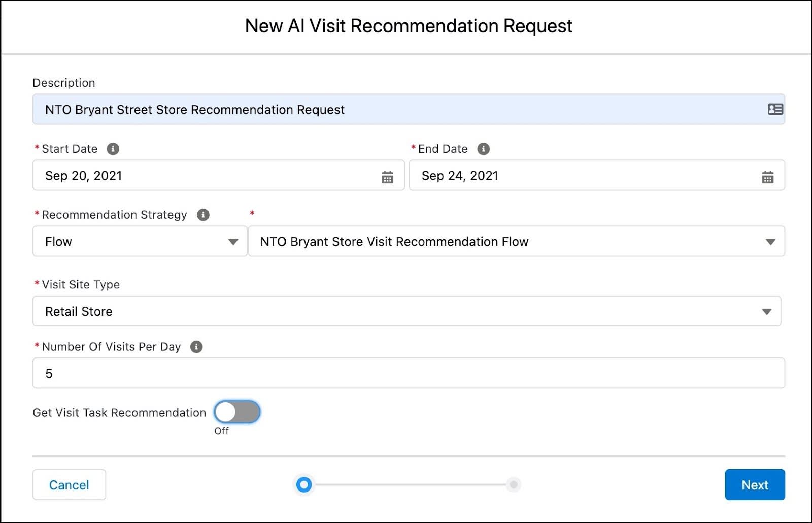Viewport: 812px width, 523px height.
Task: Click the 'Get Visit Task Recommendation' label
Action: (119, 413)
